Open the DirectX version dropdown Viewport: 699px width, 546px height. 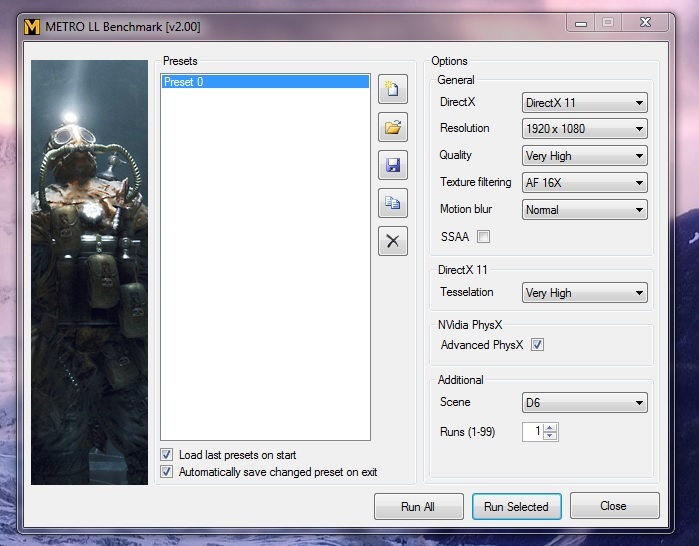click(585, 103)
